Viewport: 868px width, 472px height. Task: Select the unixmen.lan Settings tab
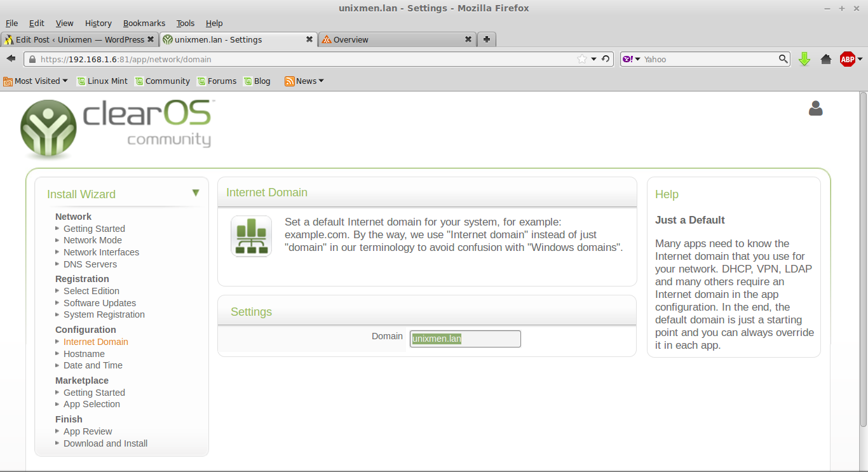238,39
